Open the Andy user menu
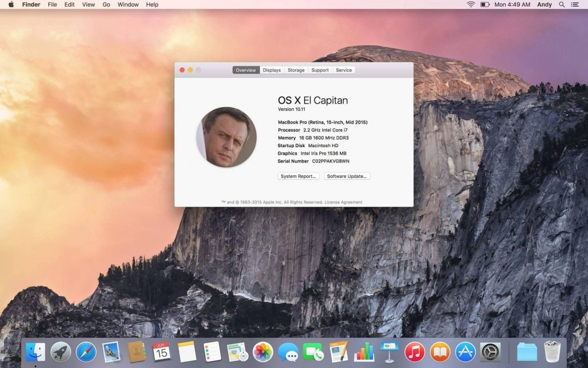The width and height of the screenshot is (588, 368). [544, 5]
